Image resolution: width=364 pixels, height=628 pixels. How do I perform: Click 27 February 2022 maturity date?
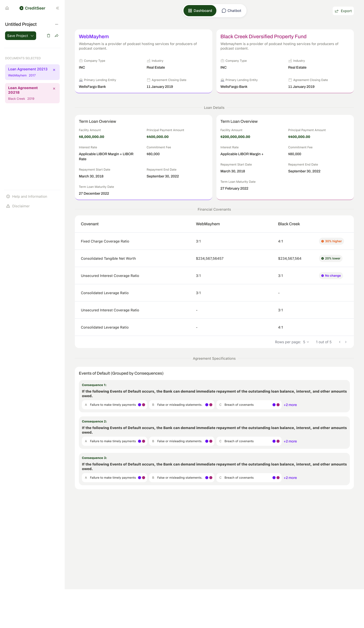pyautogui.click(x=234, y=188)
